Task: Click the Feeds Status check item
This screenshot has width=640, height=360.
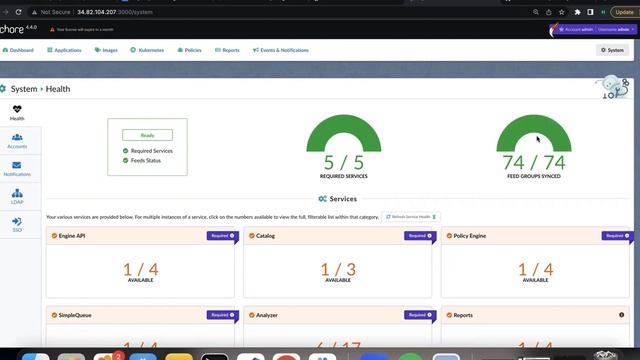Action: 142,161
